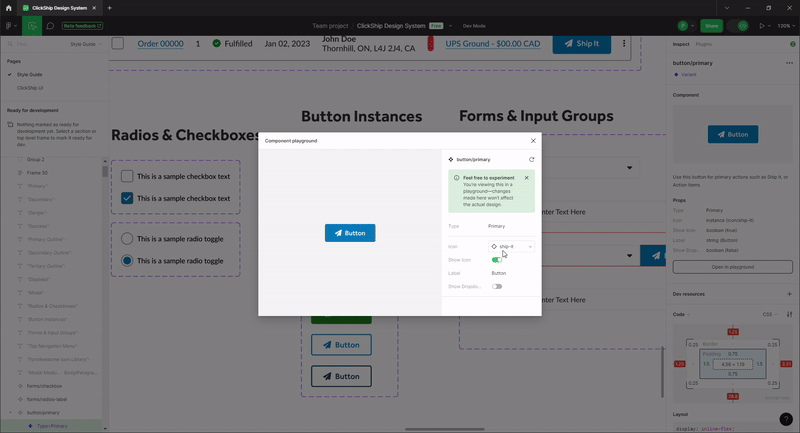Viewport: 800px width, 433px height.
Task: Click the Present play icon
Action: 762,26
